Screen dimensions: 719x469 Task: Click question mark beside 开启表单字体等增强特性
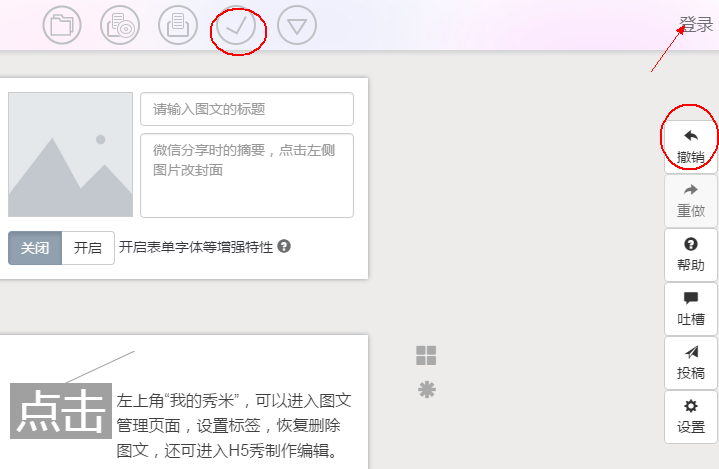[x=284, y=246]
